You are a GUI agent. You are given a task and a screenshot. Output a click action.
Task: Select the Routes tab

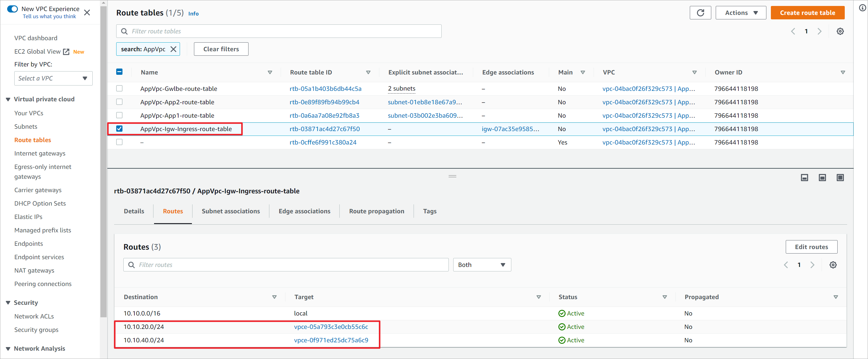(x=173, y=212)
